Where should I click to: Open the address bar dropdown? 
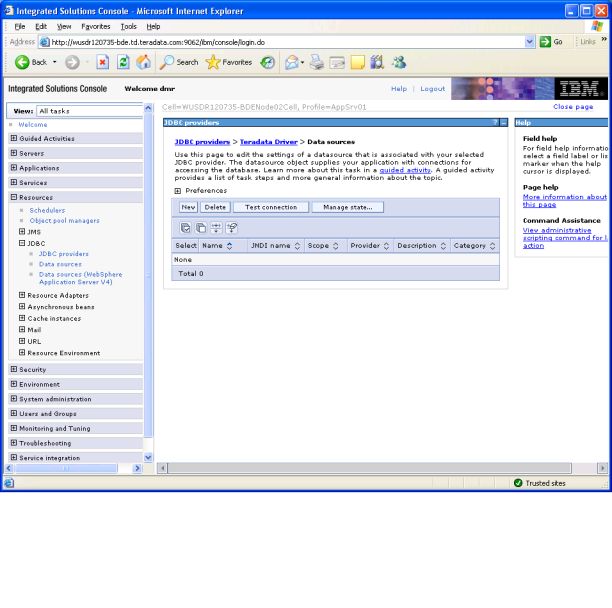click(x=529, y=42)
